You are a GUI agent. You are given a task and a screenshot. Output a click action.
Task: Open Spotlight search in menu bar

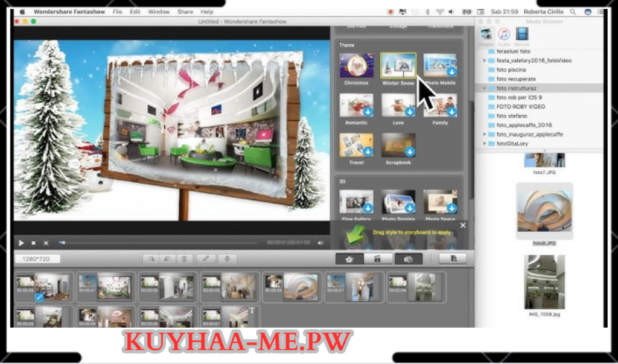click(573, 12)
